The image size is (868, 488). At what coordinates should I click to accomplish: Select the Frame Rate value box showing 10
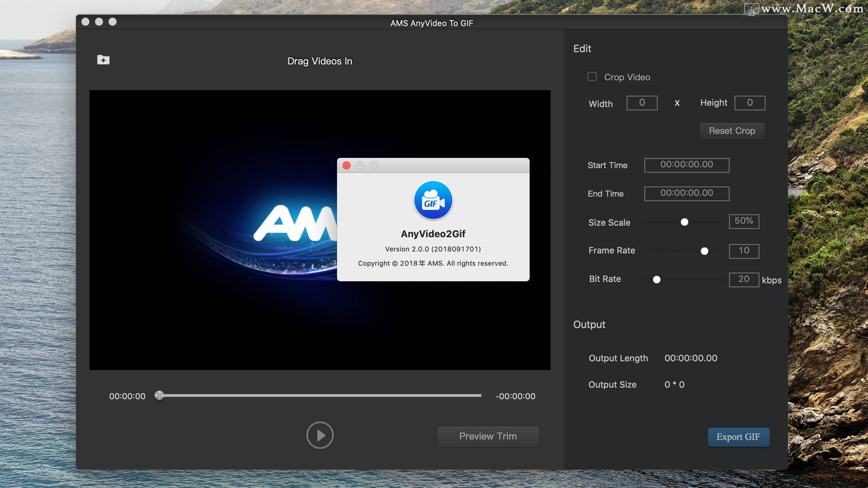(x=744, y=251)
